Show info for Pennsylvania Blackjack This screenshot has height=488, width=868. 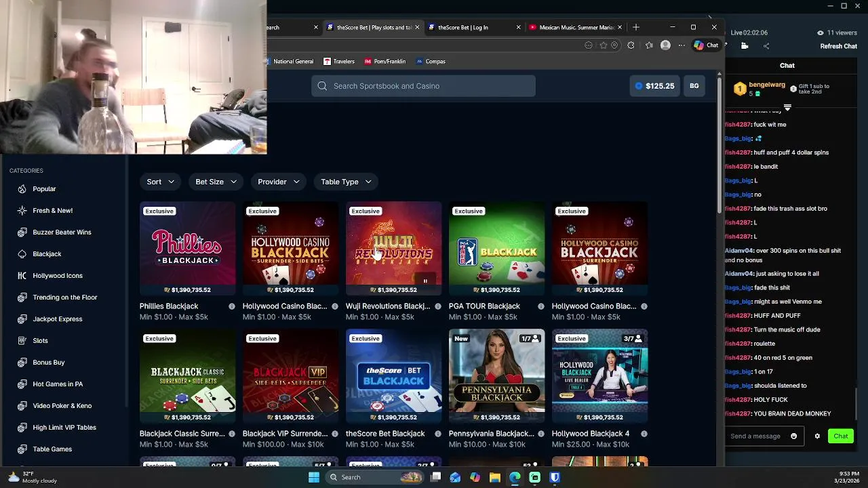[541, 434]
